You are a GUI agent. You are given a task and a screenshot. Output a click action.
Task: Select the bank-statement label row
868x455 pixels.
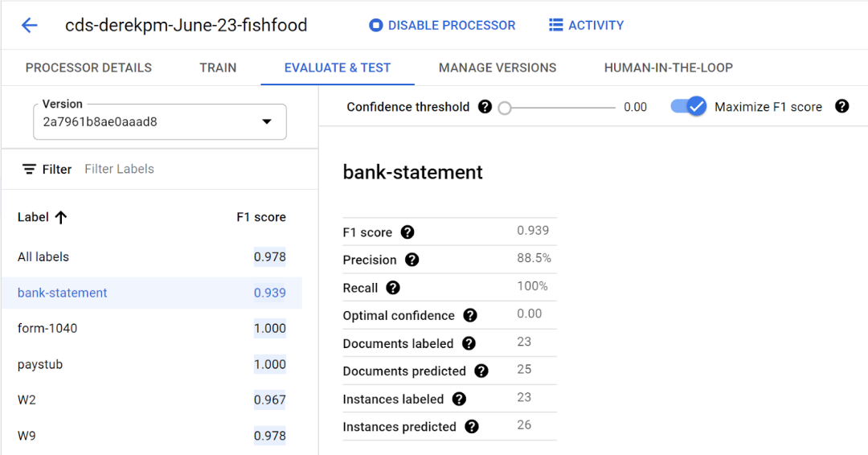click(152, 293)
